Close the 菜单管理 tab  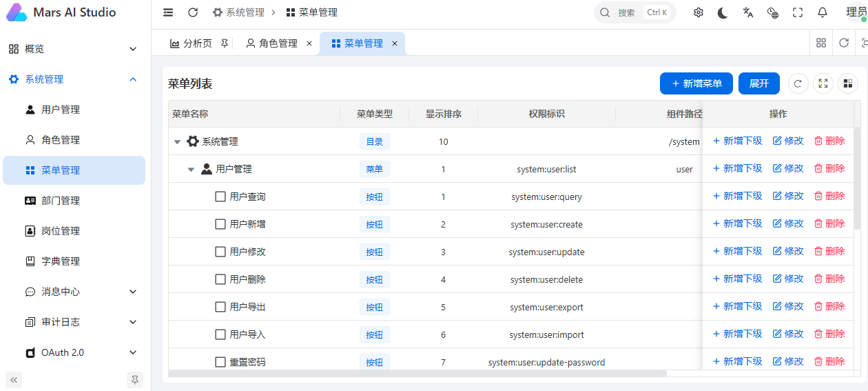coord(395,43)
